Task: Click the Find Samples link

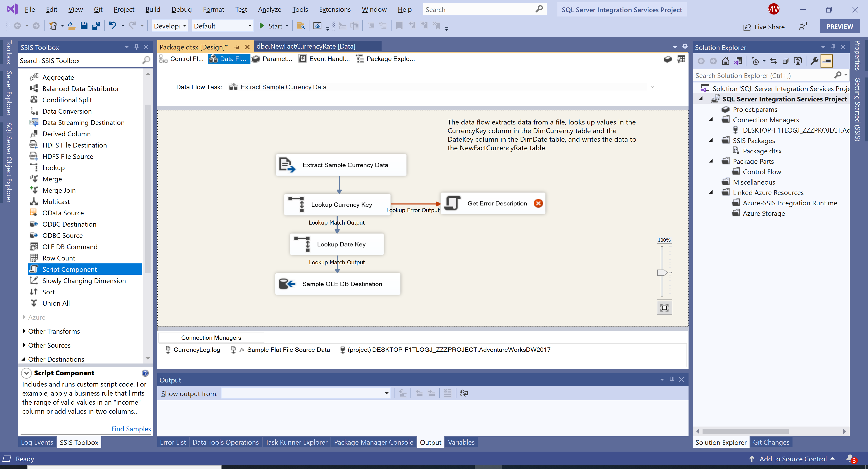Action: tap(131, 429)
